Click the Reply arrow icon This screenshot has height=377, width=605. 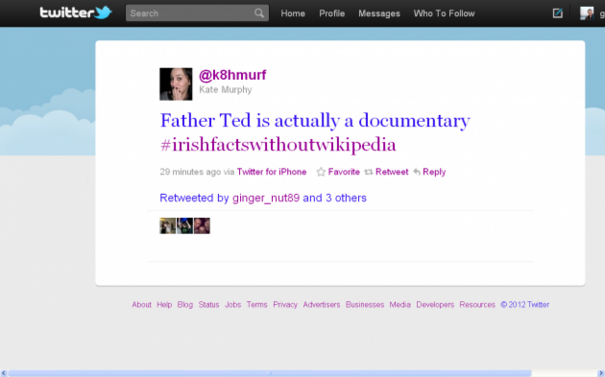pyautogui.click(x=417, y=172)
